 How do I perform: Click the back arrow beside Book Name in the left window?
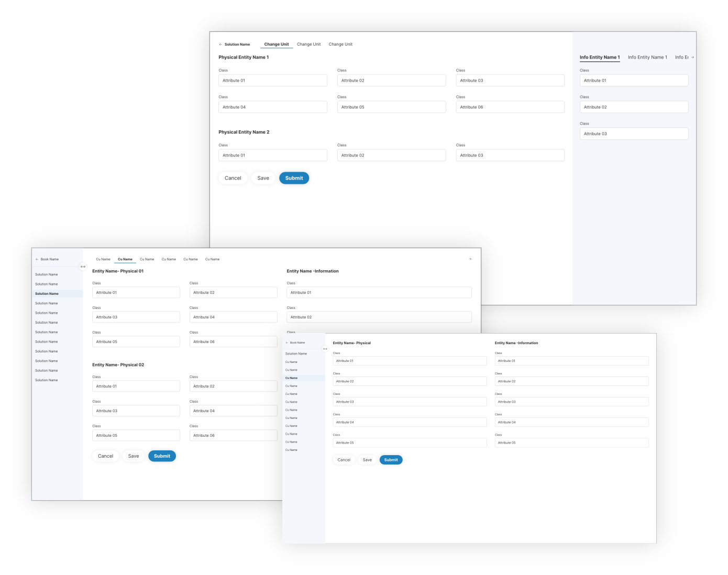pos(37,259)
